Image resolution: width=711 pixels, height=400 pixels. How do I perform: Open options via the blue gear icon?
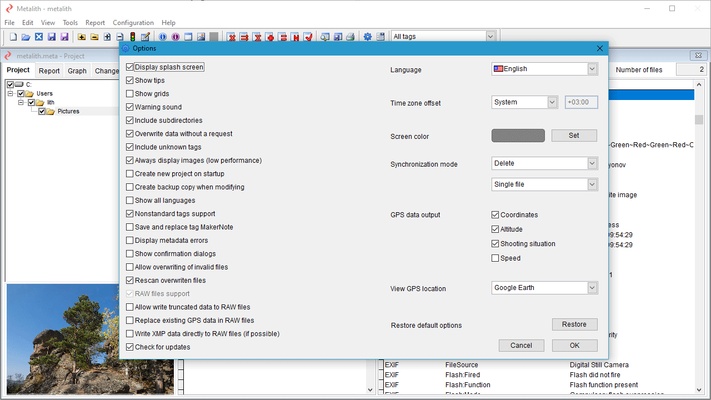point(367,37)
